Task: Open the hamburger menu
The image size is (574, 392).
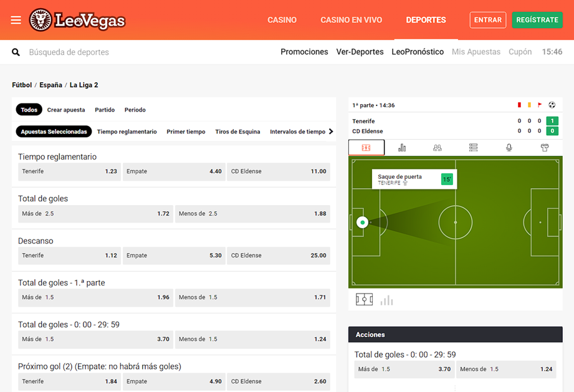Action: [16, 20]
